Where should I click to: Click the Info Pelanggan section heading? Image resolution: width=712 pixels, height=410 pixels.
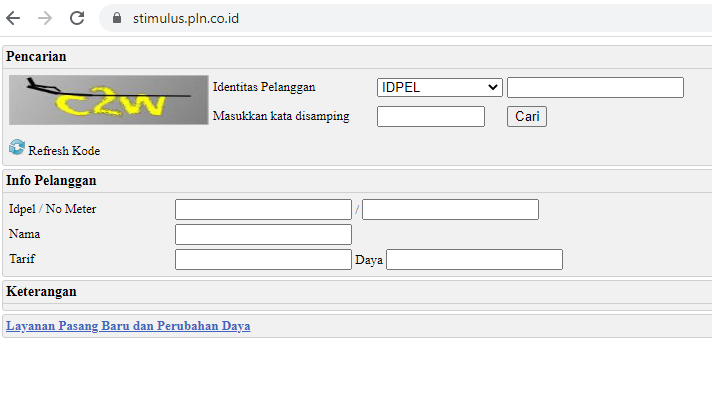51,180
